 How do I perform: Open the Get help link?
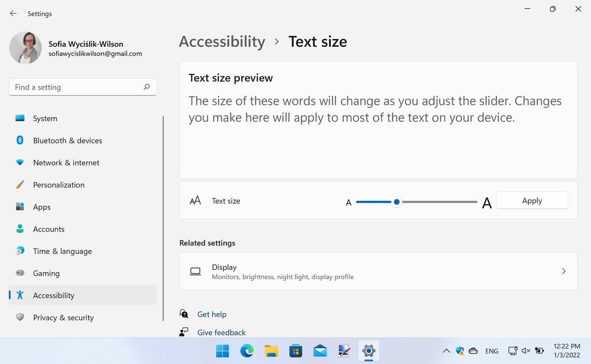(212, 314)
